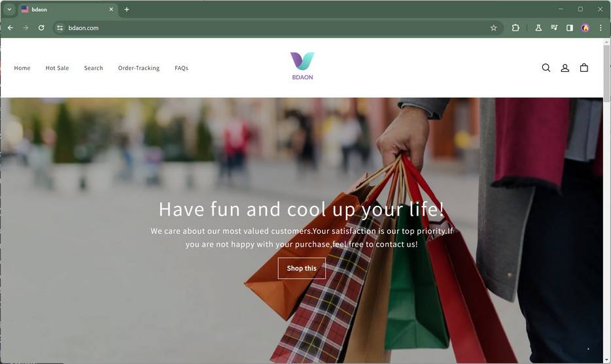Image resolution: width=611 pixels, height=364 pixels.
Task: Open the site search magnifier icon
Action: point(546,68)
